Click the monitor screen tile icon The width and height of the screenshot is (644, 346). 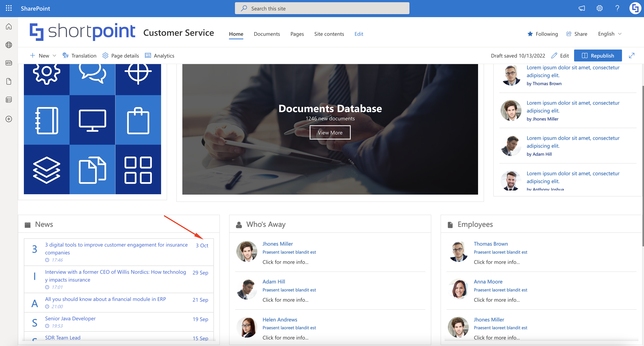(92, 120)
